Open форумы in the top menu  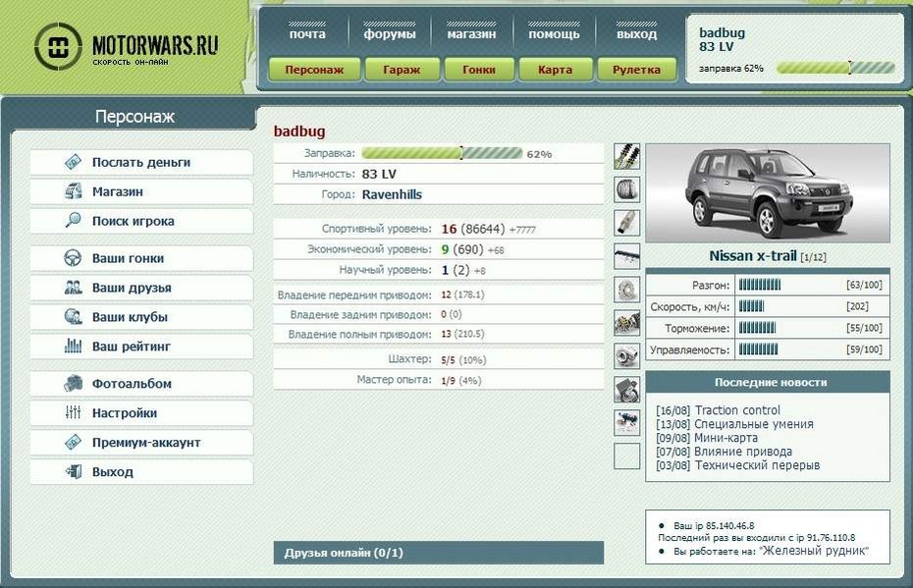pos(390,33)
